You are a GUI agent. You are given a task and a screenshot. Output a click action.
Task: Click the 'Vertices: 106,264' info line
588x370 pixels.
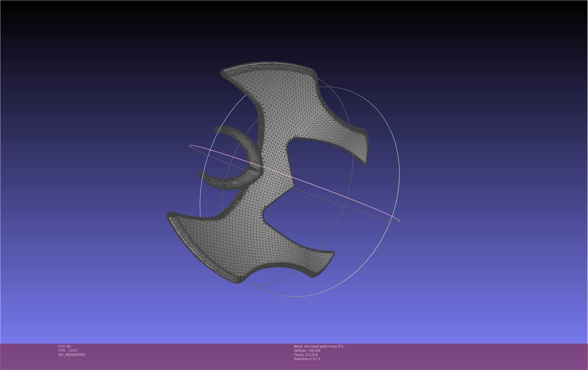[307, 351]
